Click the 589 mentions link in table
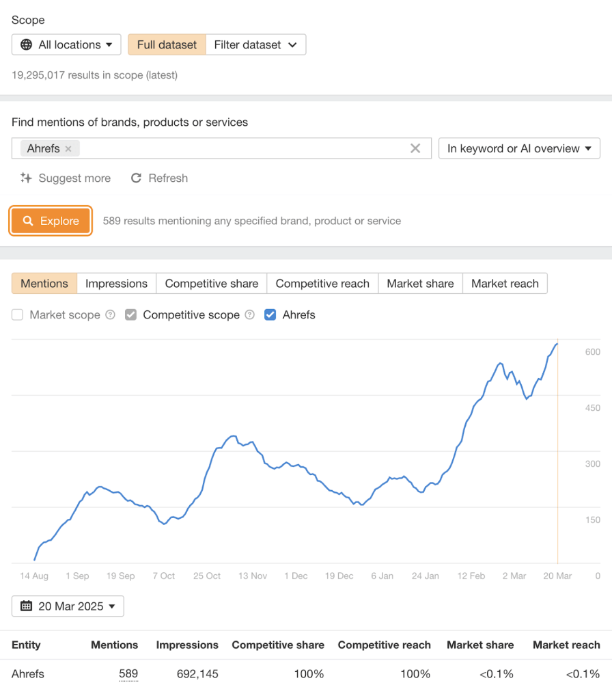This screenshot has height=700, width=612. (x=128, y=674)
